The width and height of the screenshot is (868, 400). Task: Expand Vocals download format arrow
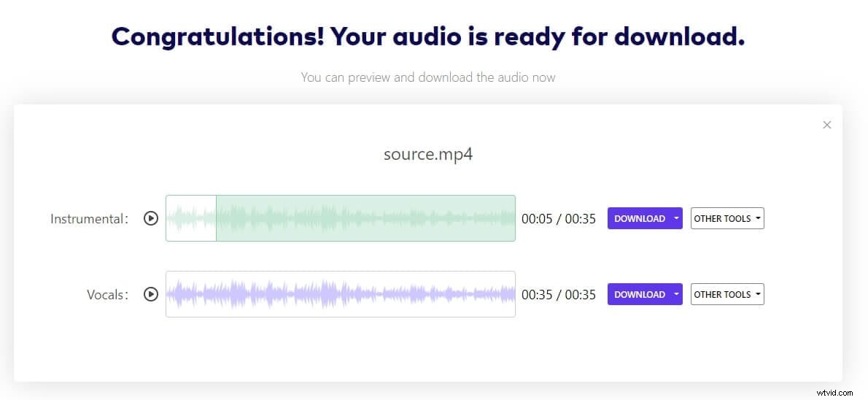pyautogui.click(x=676, y=294)
